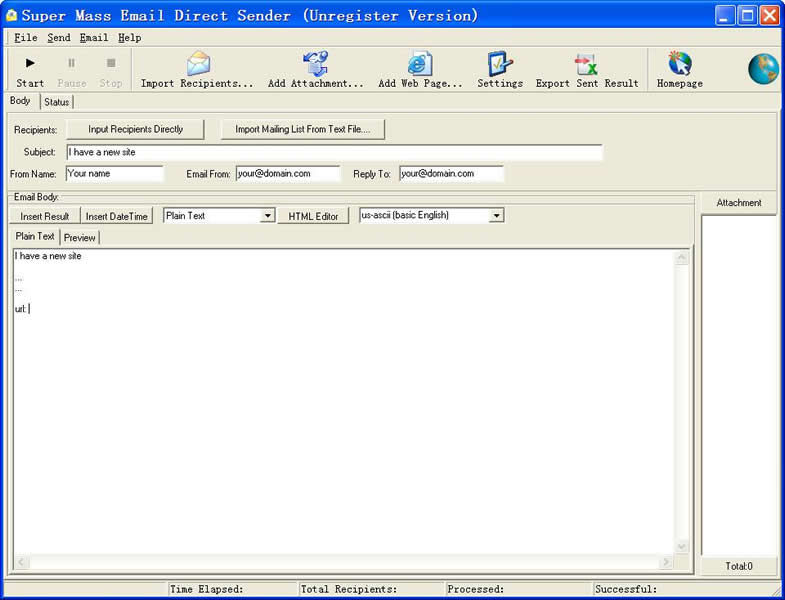The width and height of the screenshot is (785, 600).
Task: Open the Homepage toolbar icon
Action: pos(679,63)
